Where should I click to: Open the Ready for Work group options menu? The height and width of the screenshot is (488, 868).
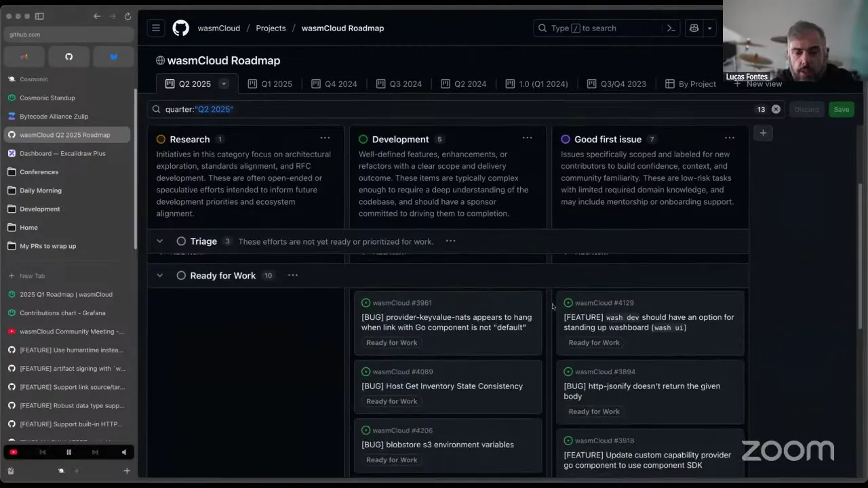293,275
